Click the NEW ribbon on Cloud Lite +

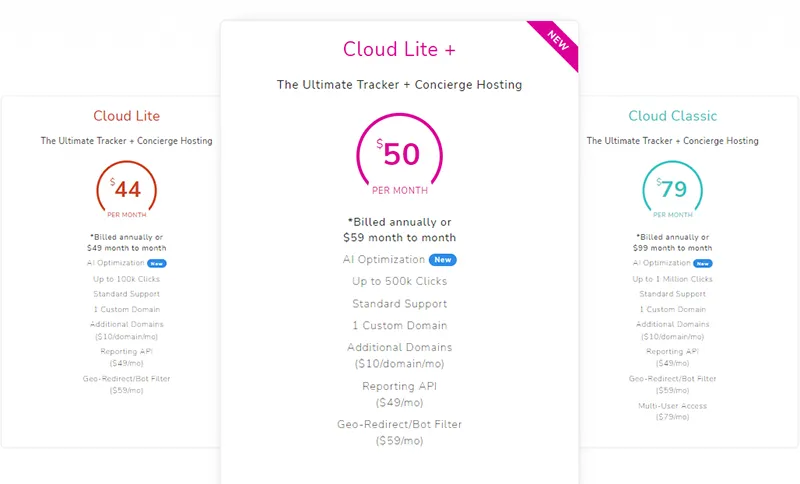(557, 42)
